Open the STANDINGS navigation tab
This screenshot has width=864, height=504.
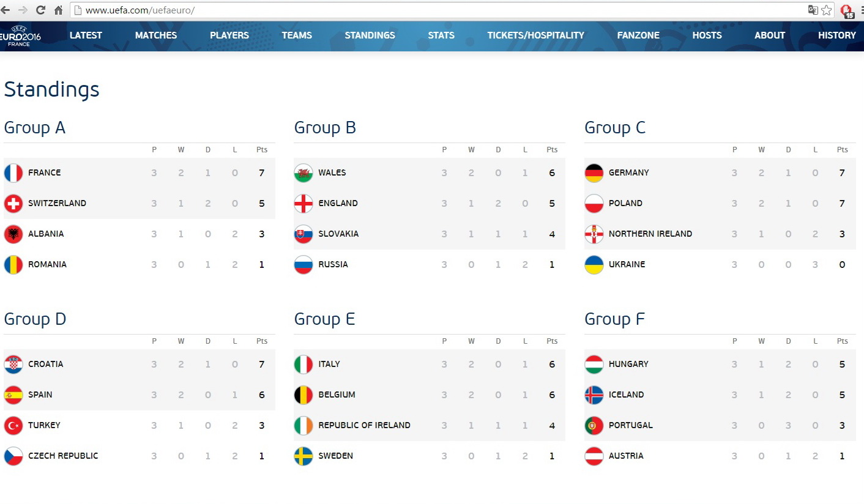(x=370, y=35)
